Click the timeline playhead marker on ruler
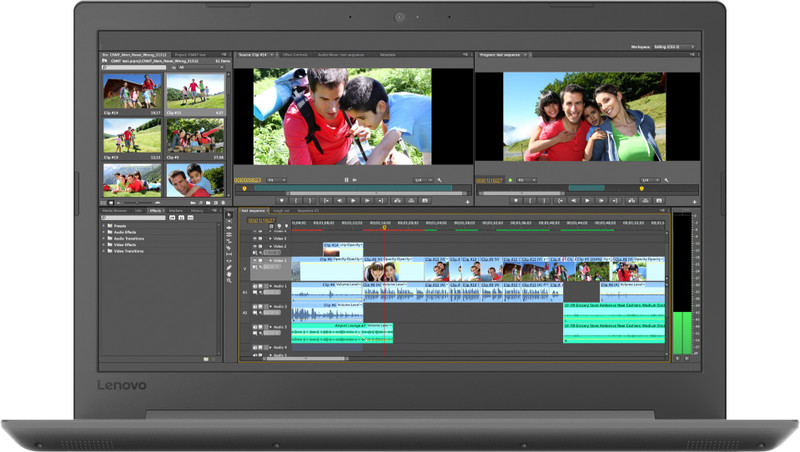This screenshot has height=452, width=800. tap(384, 225)
